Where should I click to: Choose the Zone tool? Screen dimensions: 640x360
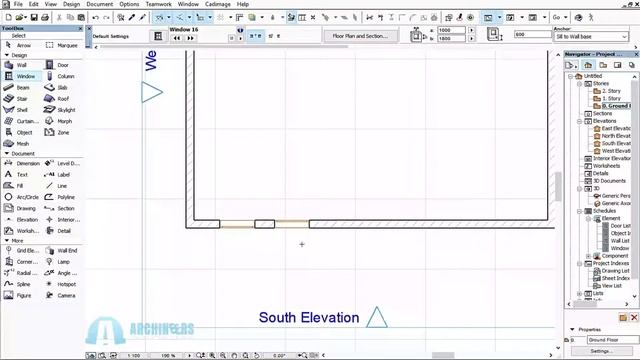pyautogui.click(x=58, y=133)
